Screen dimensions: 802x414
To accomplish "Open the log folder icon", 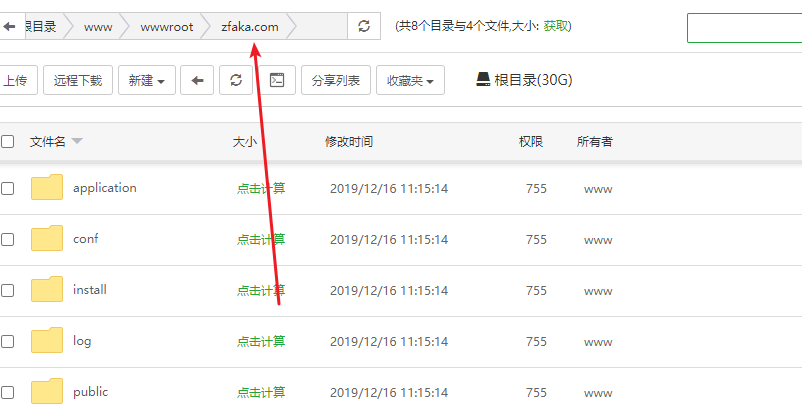I will (47, 341).
